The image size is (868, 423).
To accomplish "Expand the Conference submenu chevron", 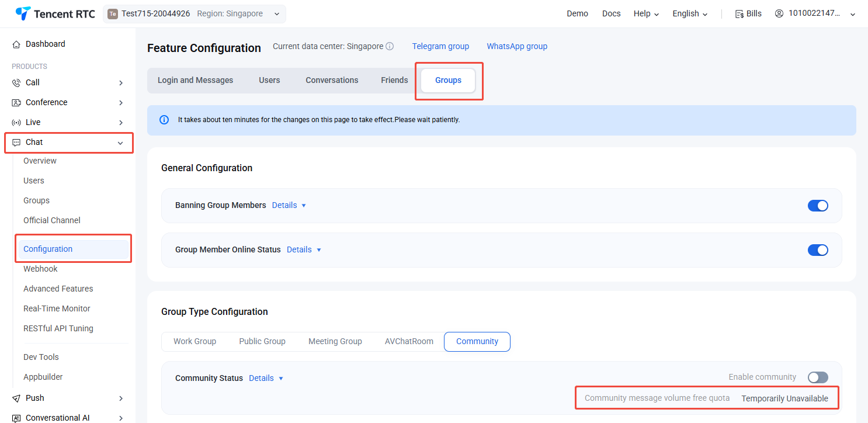I will [x=121, y=103].
